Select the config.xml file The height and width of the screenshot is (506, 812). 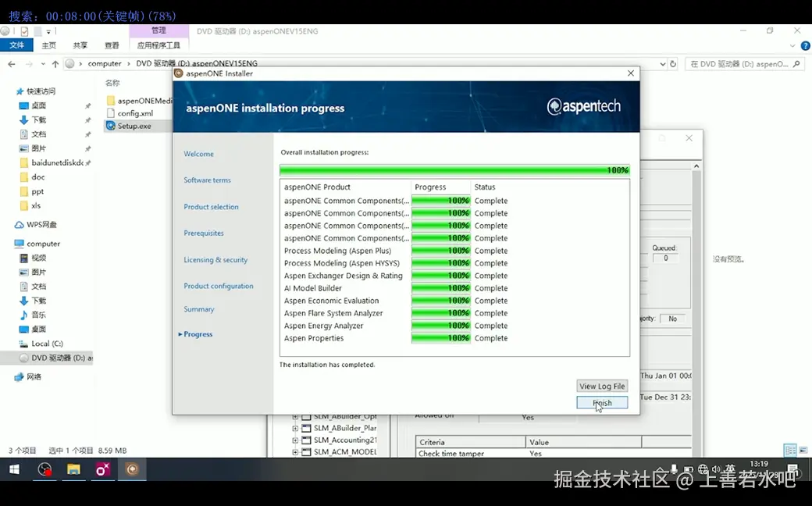[x=130, y=113]
